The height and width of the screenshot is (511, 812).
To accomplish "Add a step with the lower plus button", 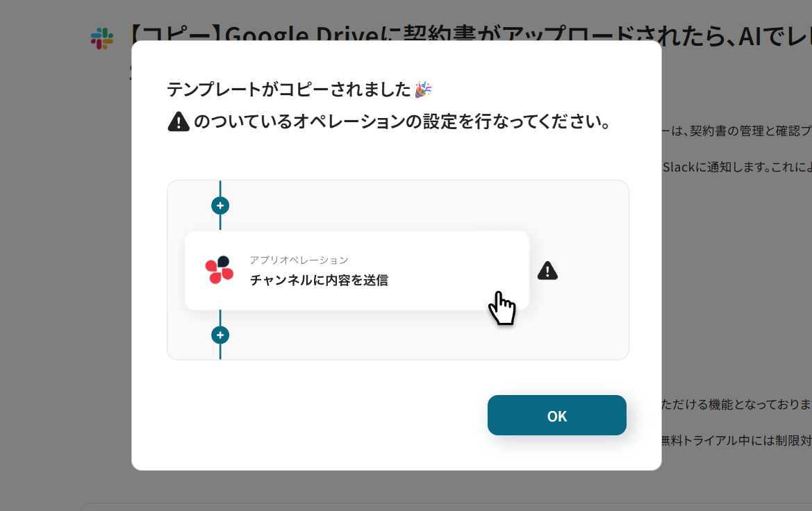I will [x=220, y=335].
